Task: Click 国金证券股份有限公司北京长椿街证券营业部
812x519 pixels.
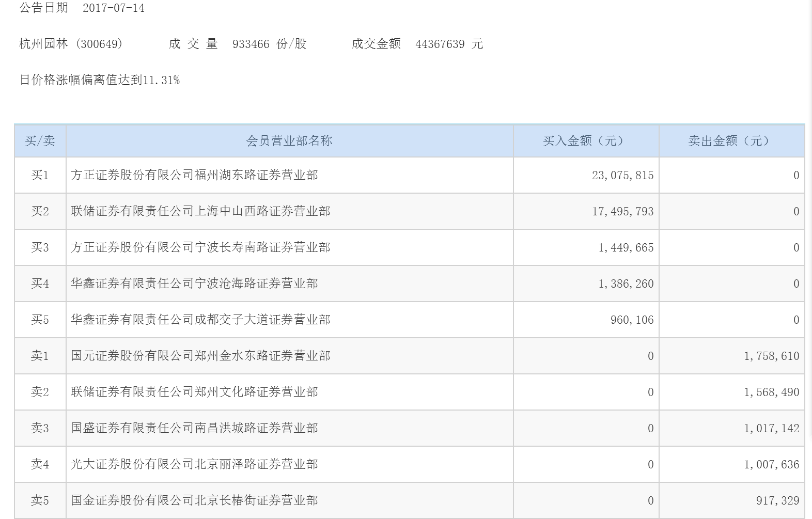Action: (194, 500)
